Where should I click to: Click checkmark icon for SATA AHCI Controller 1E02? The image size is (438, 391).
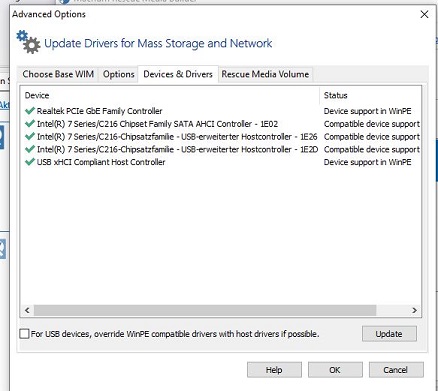click(30, 124)
